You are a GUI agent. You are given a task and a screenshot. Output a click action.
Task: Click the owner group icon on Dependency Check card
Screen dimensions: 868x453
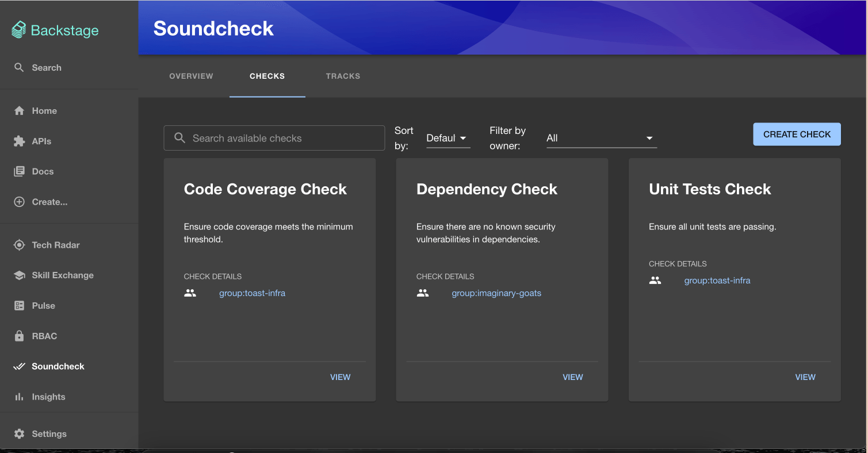423,293
